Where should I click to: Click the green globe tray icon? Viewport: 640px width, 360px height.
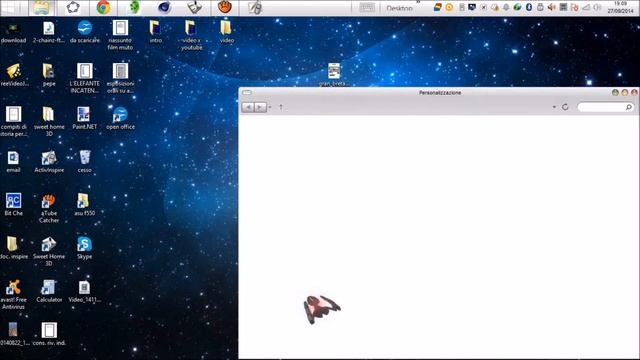click(517, 7)
